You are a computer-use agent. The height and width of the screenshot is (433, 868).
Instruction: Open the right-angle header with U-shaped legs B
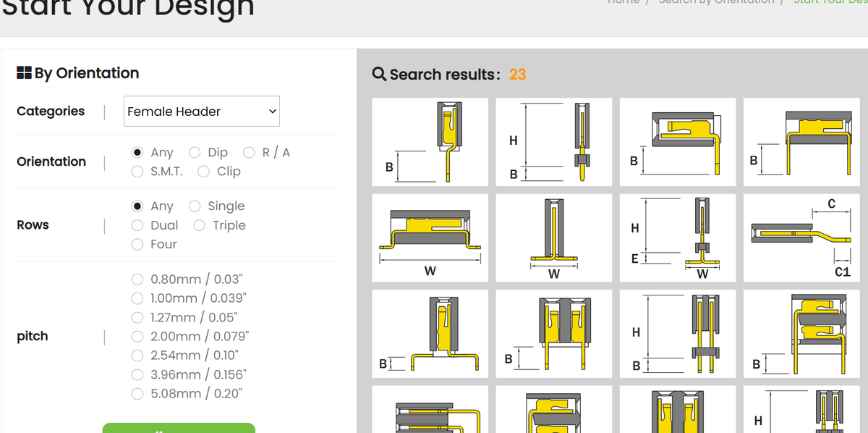click(801, 142)
